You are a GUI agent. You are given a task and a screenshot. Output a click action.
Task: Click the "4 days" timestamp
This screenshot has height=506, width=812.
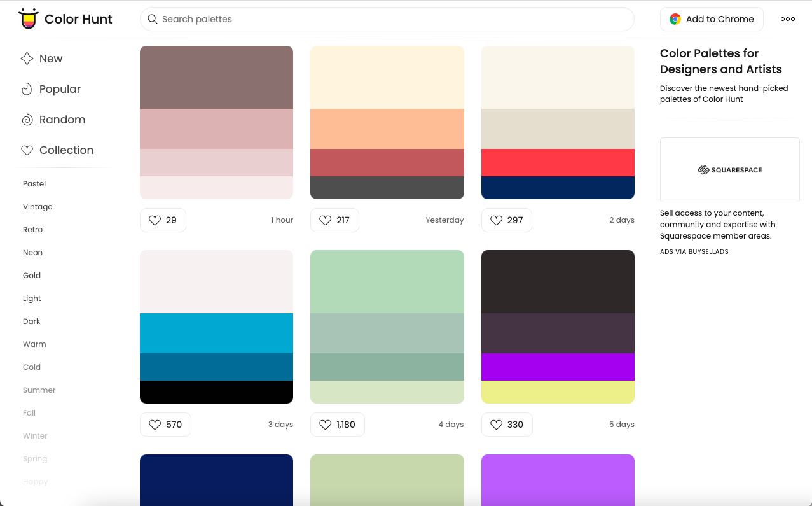click(451, 425)
